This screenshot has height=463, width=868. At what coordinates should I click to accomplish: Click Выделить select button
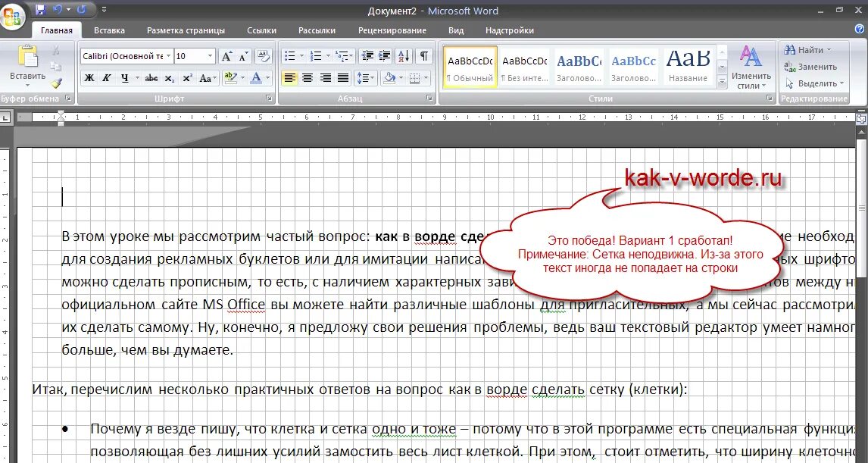(x=813, y=83)
